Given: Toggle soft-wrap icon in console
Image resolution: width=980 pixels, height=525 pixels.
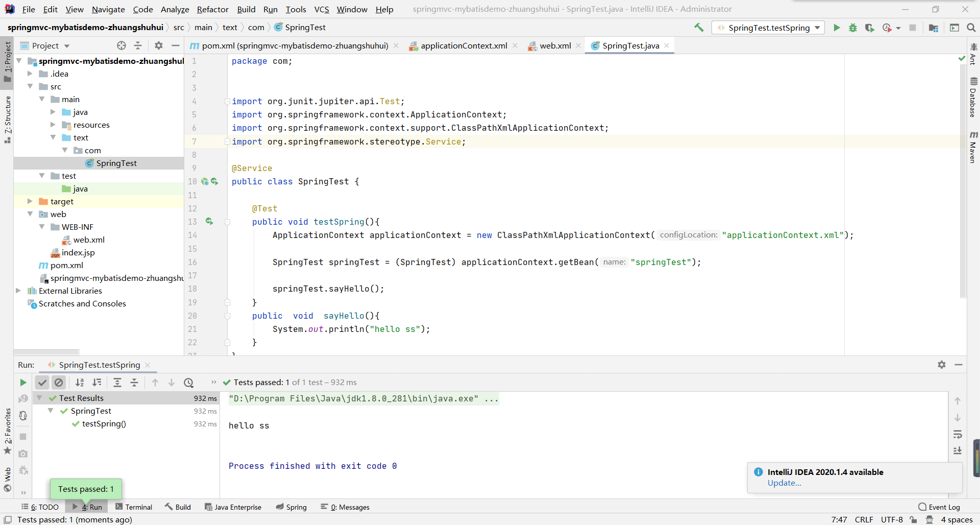Looking at the screenshot, I should pyautogui.click(x=958, y=435).
